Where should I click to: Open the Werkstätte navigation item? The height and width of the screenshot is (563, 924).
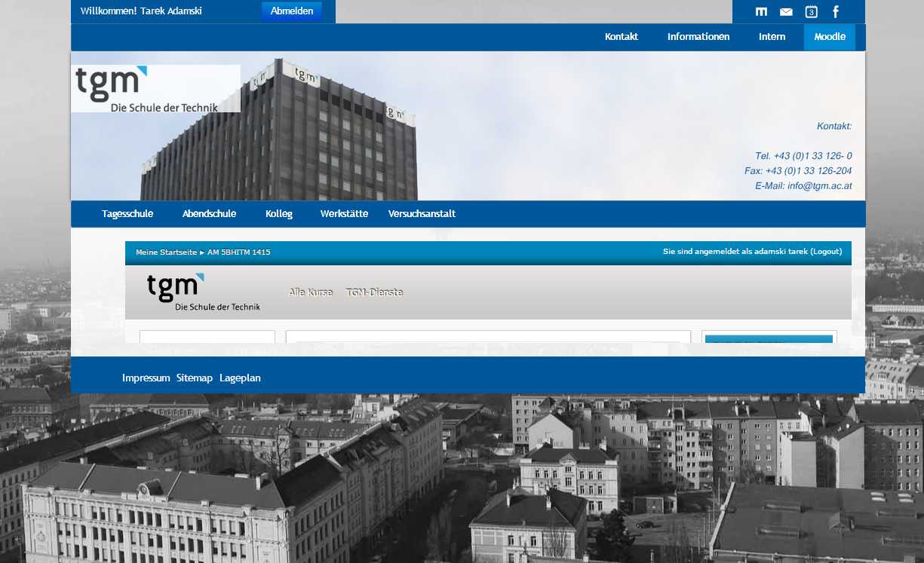click(x=344, y=214)
